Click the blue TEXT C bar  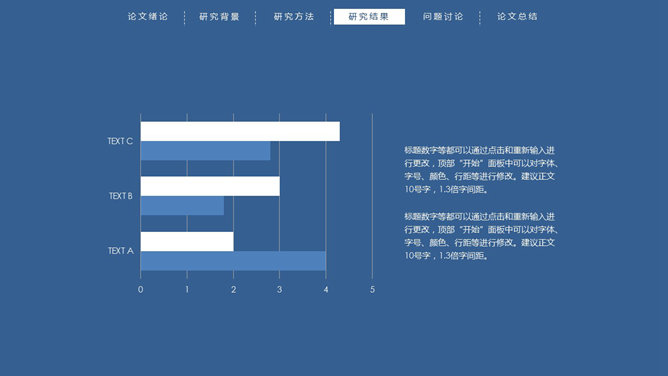pos(205,151)
